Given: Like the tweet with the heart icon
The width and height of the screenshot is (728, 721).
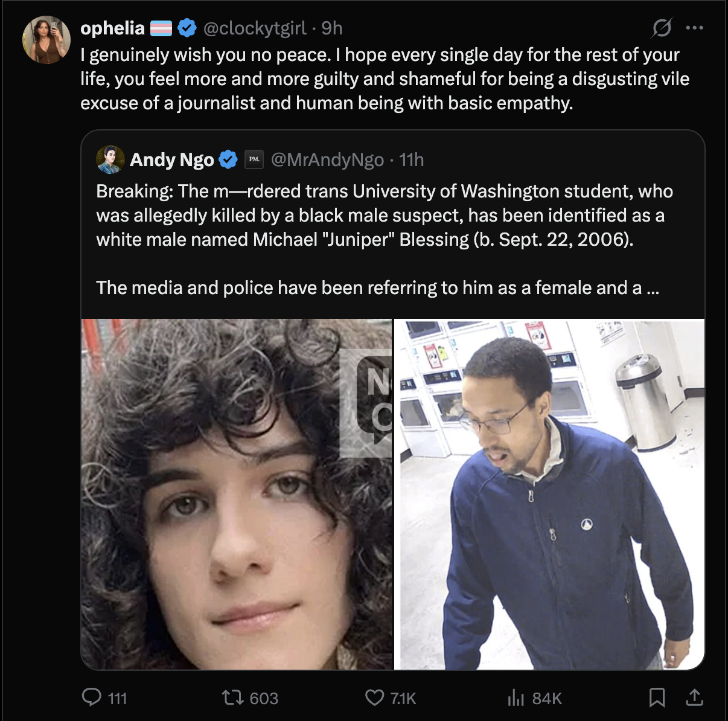Looking at the screenshot, I should pyautogui.click(x=374, y=698).
